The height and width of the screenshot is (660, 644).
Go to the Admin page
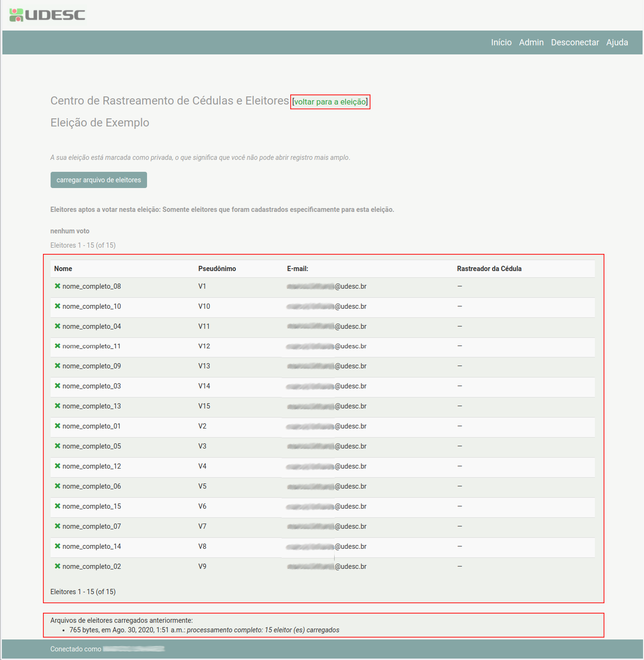click(x=531, y=42)
